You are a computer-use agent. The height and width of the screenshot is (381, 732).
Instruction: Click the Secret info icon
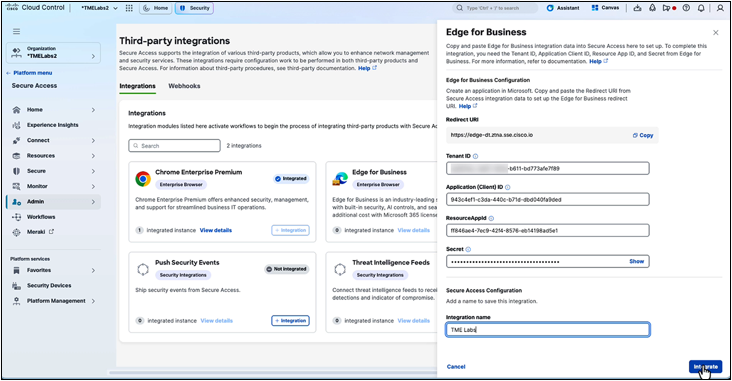point(468,249)
